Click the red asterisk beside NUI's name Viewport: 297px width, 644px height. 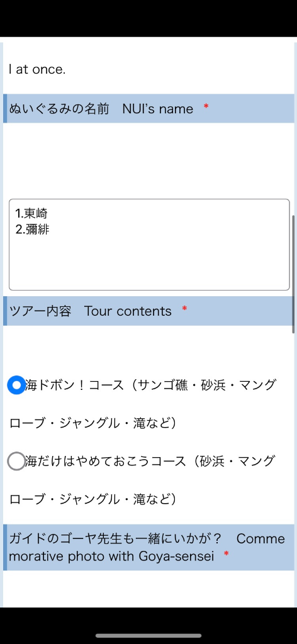(x=206, y=107)
